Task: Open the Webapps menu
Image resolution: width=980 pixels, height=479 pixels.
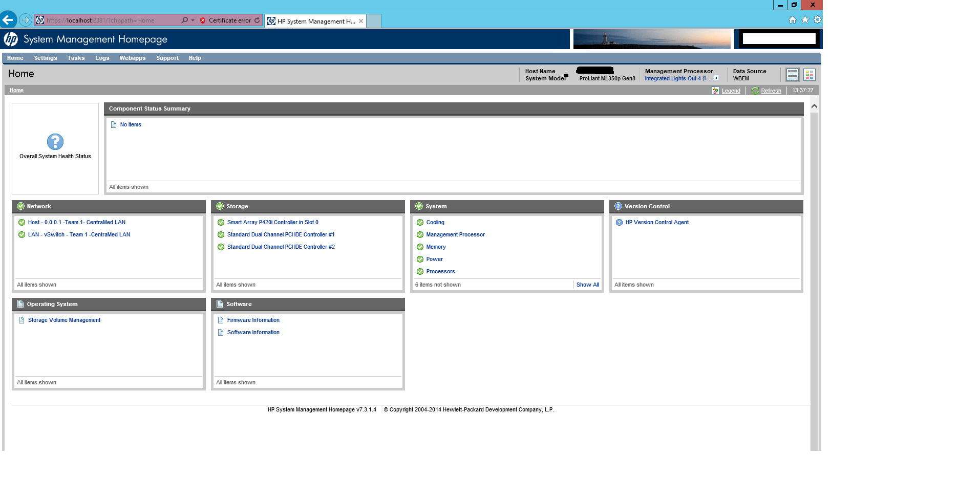Action: [133, 58]
